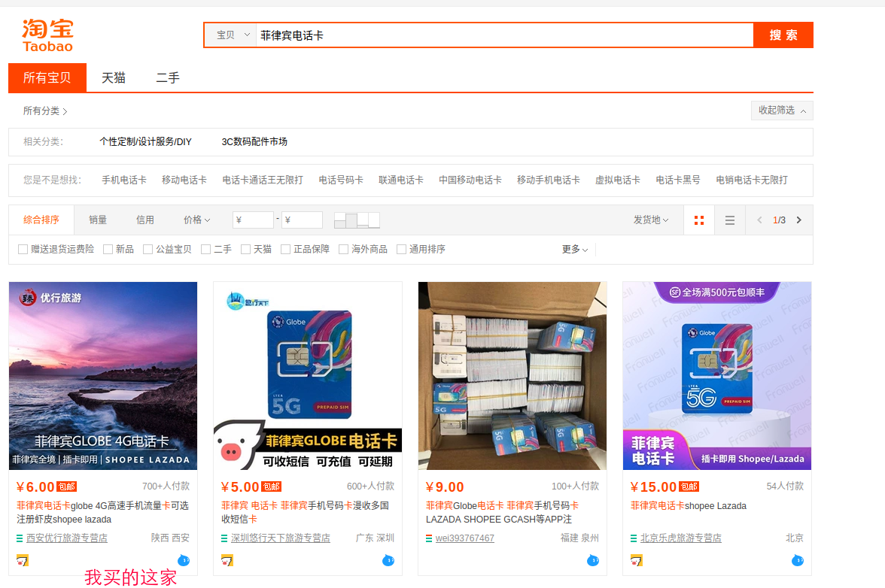This screenshot has width=885, height=588.
Task: Expand 更多 filter options
Action: pos(575,249)
